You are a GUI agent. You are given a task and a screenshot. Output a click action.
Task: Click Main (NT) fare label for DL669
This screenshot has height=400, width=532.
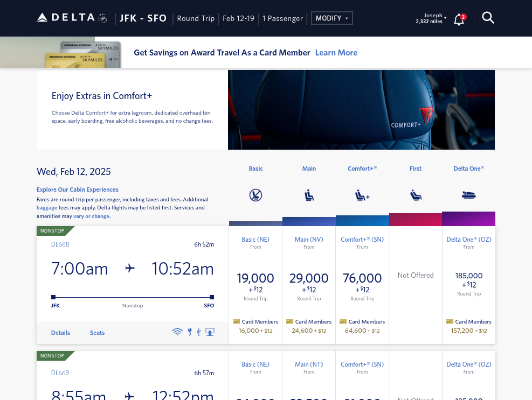click(x=309, y=364)
